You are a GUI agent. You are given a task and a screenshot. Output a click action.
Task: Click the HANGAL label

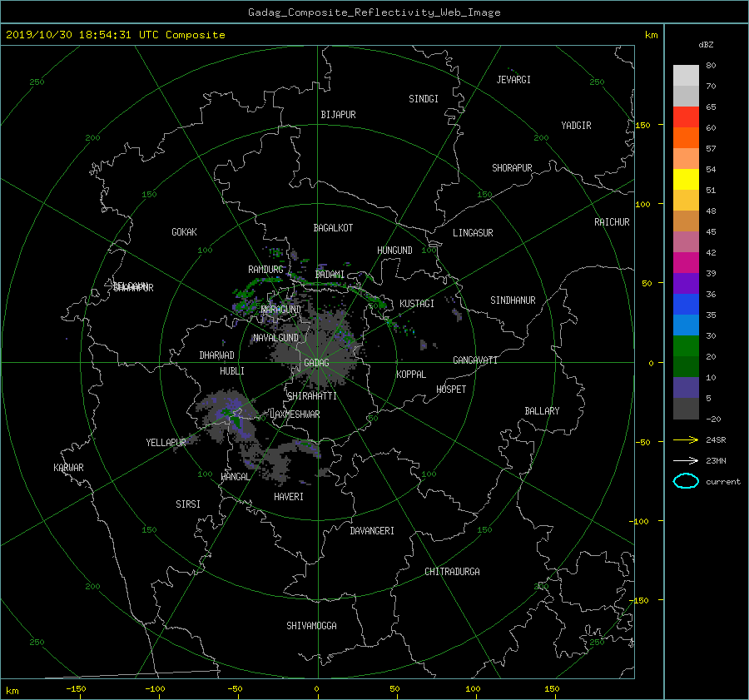pos(235,477)
